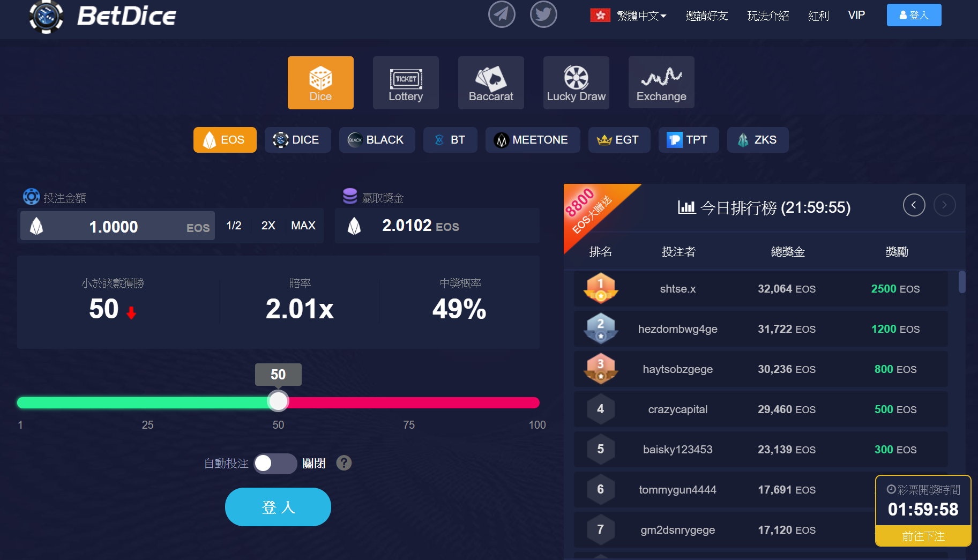Screen dimensions: 978x560
Task: Open the 邀請好友 menu item
Action: [707, 16]
